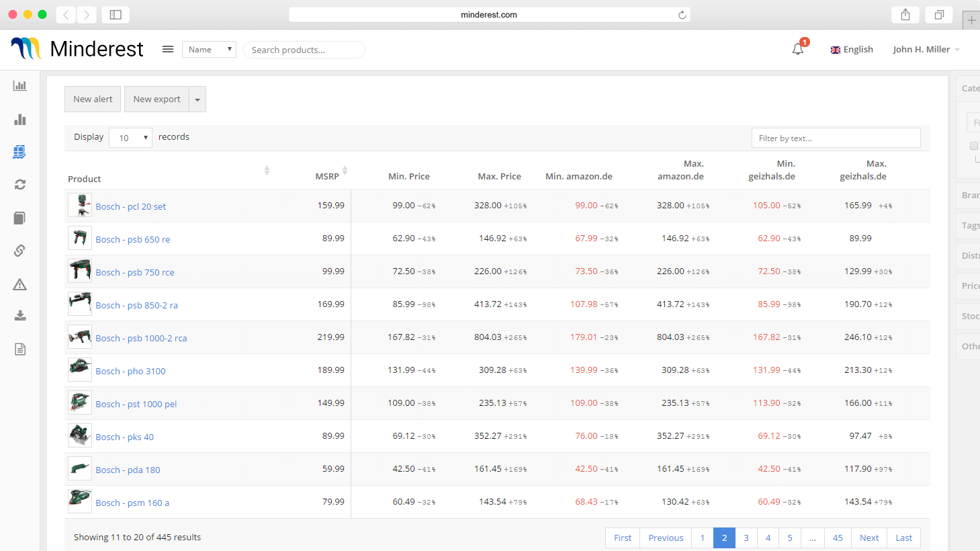Open Bosch - pho 3100 link

pos(130,371)
